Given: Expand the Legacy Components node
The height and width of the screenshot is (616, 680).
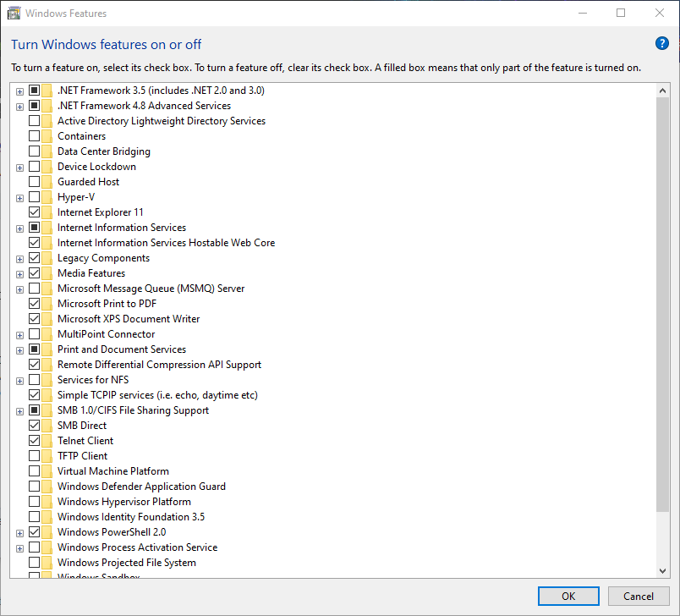Looking at the screenshot, I should (19, 260).
